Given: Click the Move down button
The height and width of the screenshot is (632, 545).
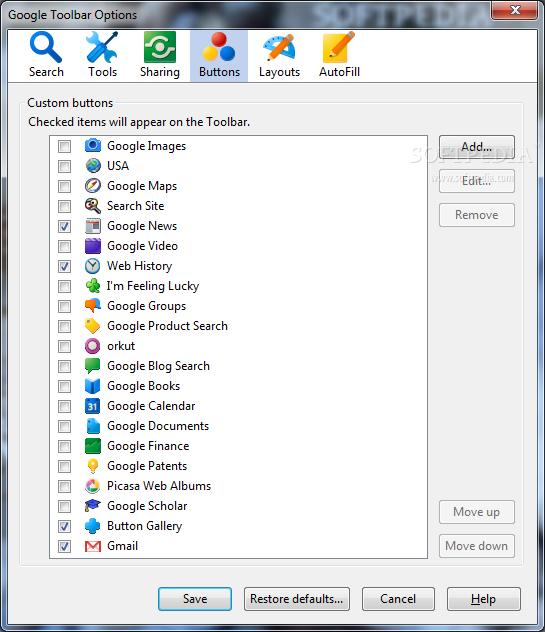Looking at the screenshot, I should coord(477,546).
